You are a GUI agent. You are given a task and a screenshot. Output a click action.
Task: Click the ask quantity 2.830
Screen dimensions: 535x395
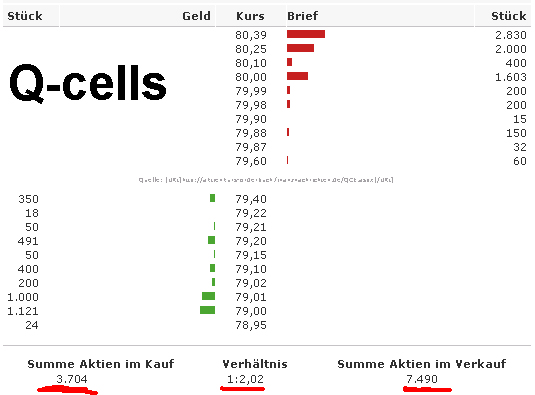(511, 35)
